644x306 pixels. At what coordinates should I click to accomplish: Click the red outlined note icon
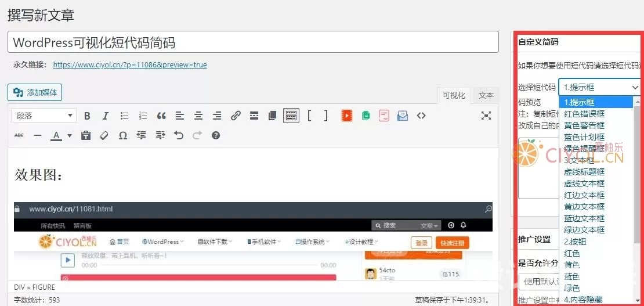384,116
